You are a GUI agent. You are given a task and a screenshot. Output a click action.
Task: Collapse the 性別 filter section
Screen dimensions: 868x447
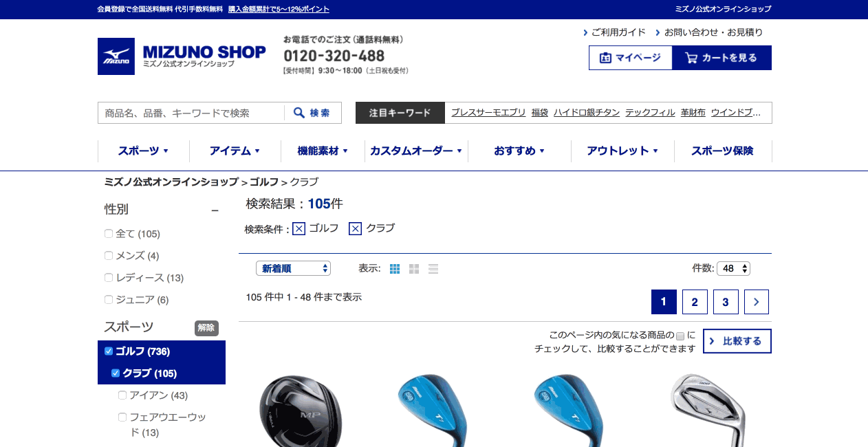click(215, 210)
